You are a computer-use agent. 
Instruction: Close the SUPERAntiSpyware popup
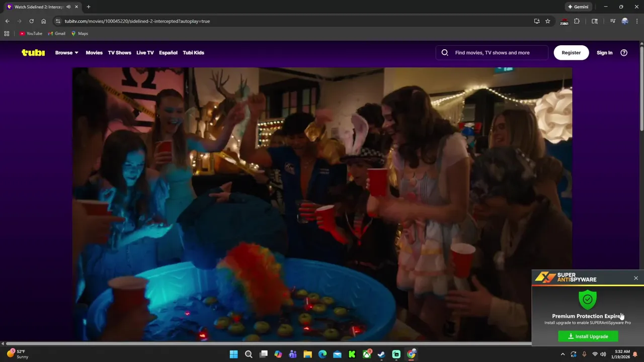point(636,278)
